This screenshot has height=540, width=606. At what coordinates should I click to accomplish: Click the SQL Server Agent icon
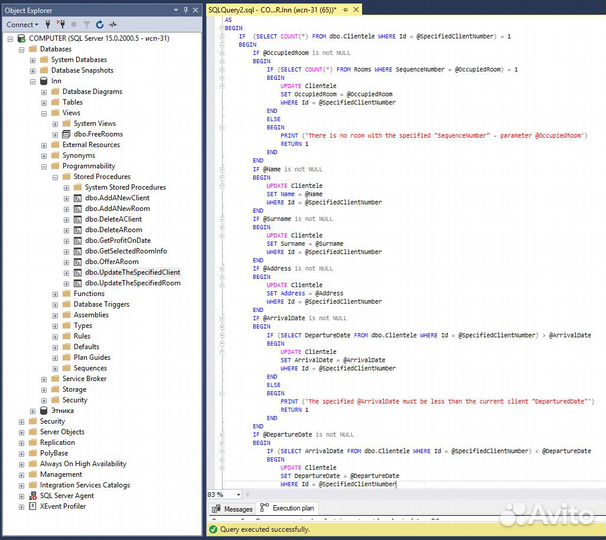pyautogui.click(x=33, y=495)
